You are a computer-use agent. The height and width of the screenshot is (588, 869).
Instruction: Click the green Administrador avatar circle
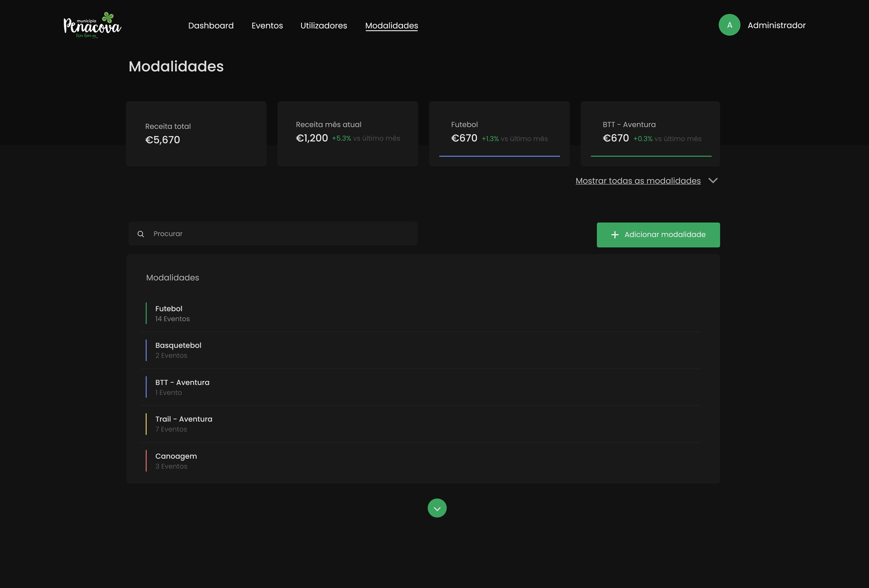coord(729,25)
